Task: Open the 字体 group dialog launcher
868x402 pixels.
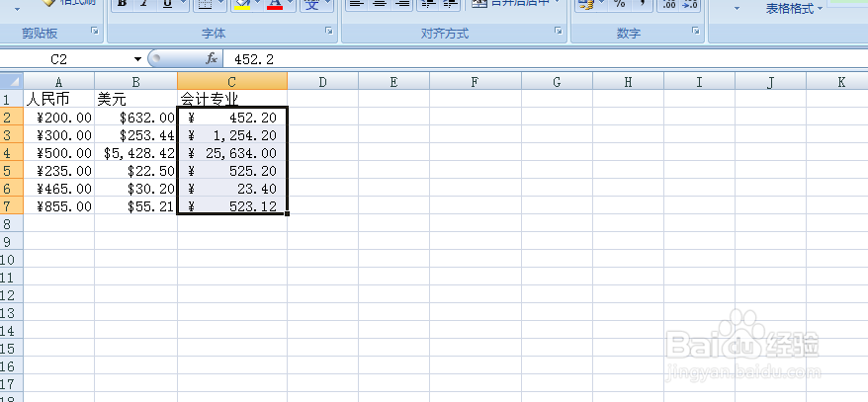Action: click(329, 31)
